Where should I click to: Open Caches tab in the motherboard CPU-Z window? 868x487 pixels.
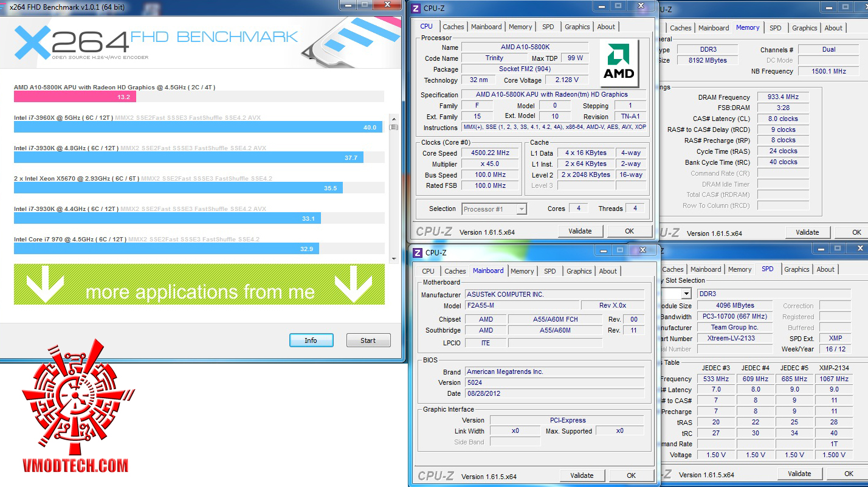coord(455,271)
